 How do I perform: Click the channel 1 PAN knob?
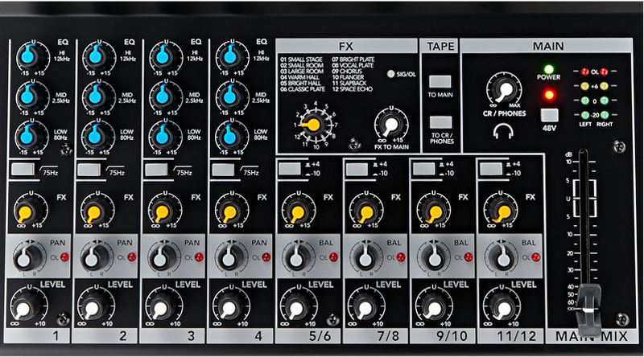pos(27,257)
